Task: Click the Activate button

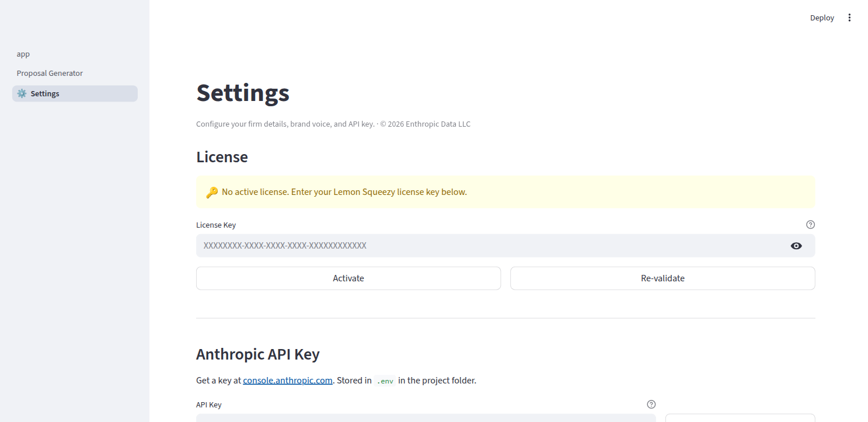Action: [x=348, y=278]
